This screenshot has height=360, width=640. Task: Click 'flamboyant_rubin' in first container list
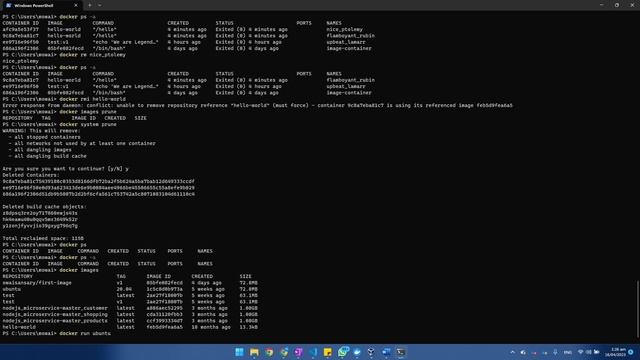pos(350,36)
